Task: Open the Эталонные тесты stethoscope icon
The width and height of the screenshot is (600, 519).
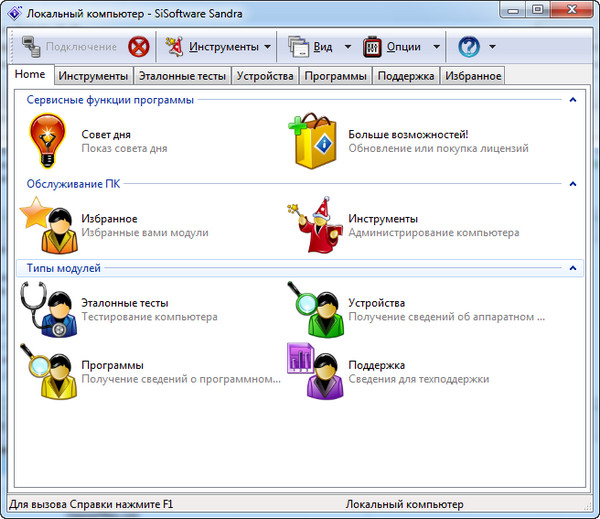Action: (47, 309)
